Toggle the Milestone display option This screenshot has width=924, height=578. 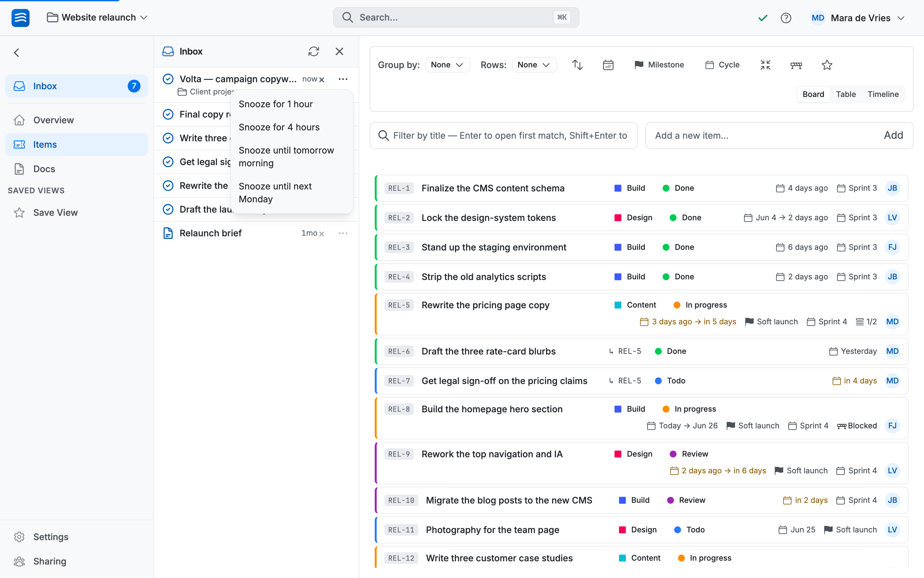click(659, 65)
